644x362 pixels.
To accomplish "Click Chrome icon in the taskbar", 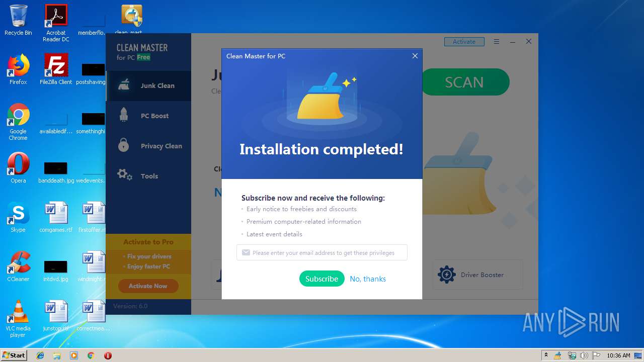I will (91, 355).
